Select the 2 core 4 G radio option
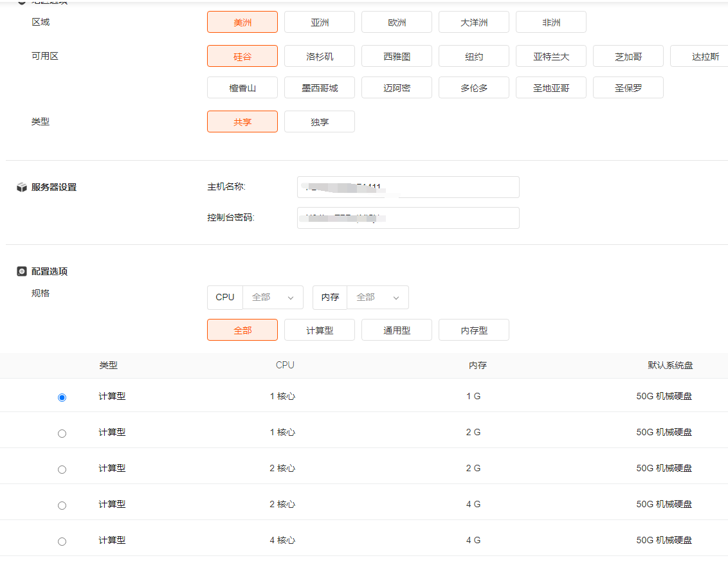This screenshot has height=567, width=728. pyautogui.click(x=62, y=505)
